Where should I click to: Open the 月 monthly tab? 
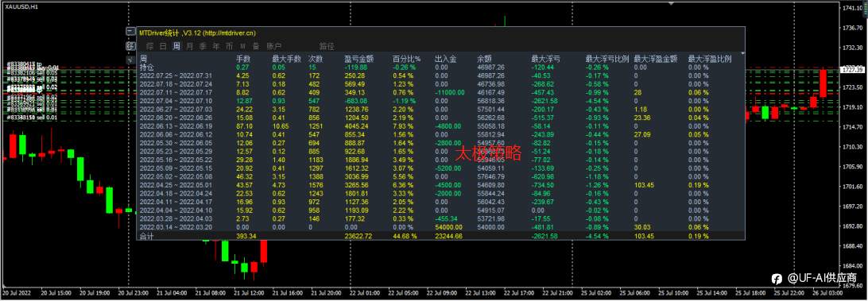[x=190, y=46]
